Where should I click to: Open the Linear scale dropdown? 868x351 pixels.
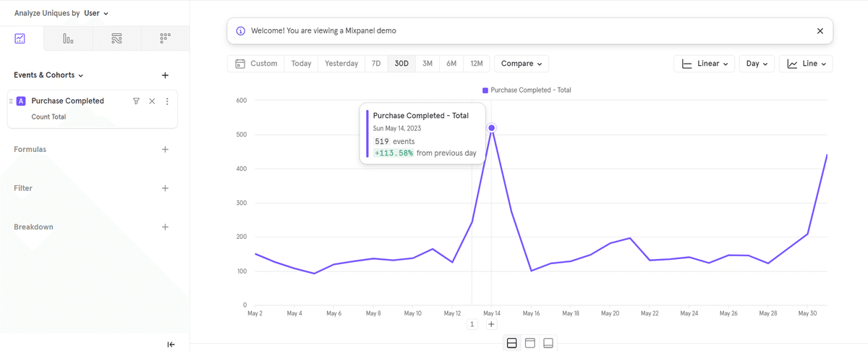click(705, 64)
